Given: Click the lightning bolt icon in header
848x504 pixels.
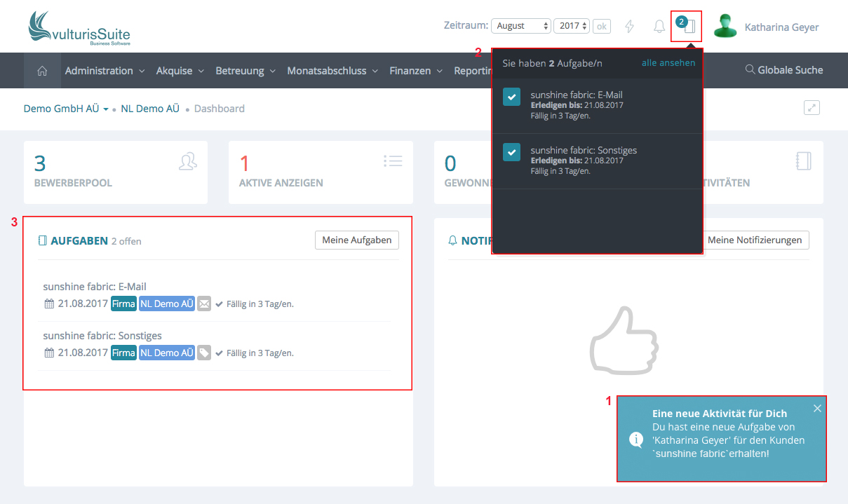Looking at the screenshot, I should pyautogui.click(x=629, y=27).
